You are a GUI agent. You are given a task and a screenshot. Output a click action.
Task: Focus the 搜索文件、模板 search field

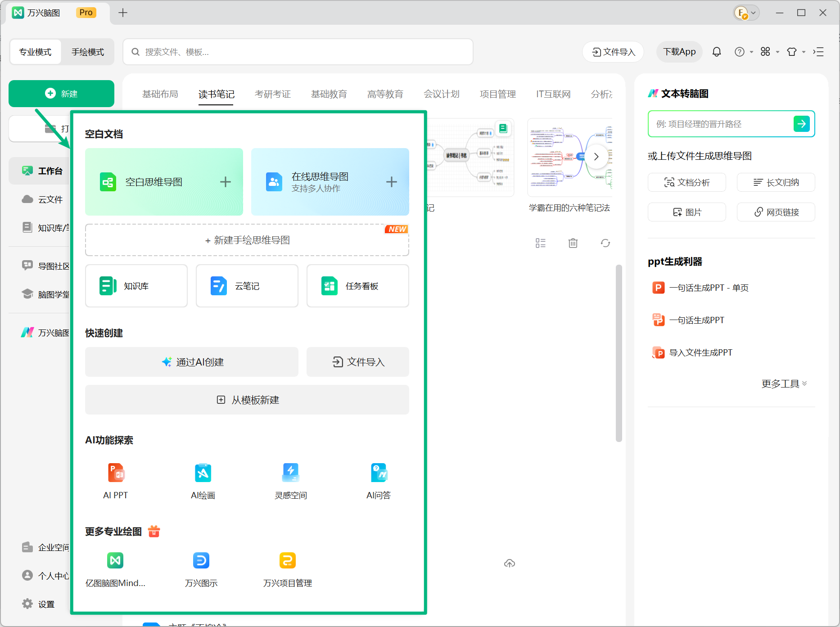[298, 52]
